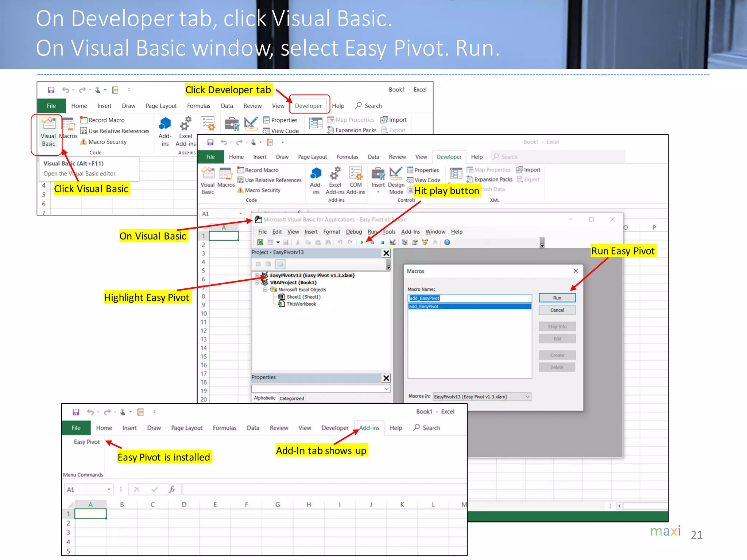The width and height of the screenshot is (747, 560).
Task: Click Import in first Excel window XML group
Action: point(394,120)
